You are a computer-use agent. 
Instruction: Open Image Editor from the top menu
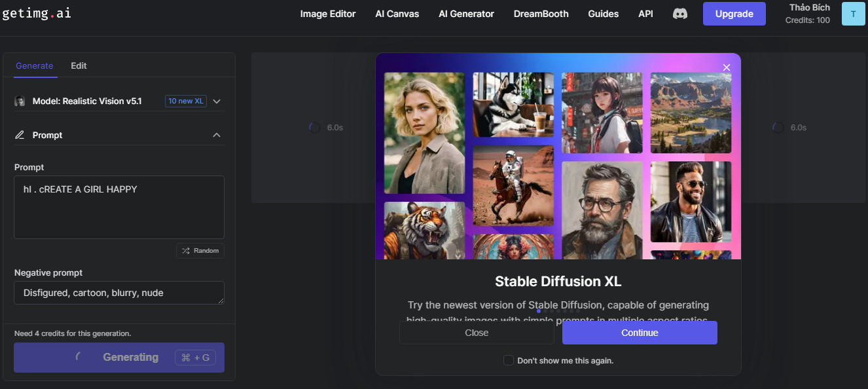[328, 14]
